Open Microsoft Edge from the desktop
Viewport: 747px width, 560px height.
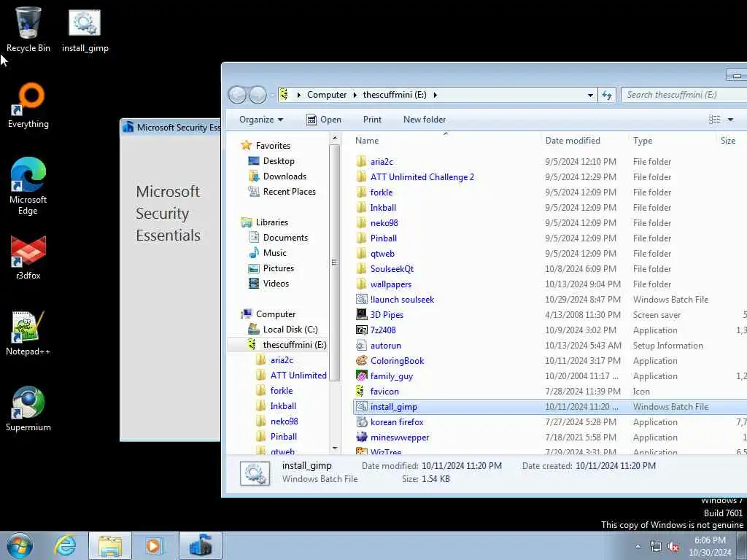pyautogui.click(x=28, y=186)
